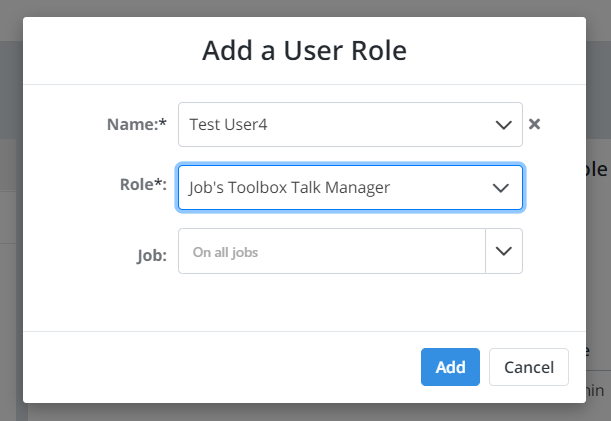Screen dimensions: 611x421
Task: Clear the Name selection with the X icon
Action: pyautogui.click(x=534, y=124)
